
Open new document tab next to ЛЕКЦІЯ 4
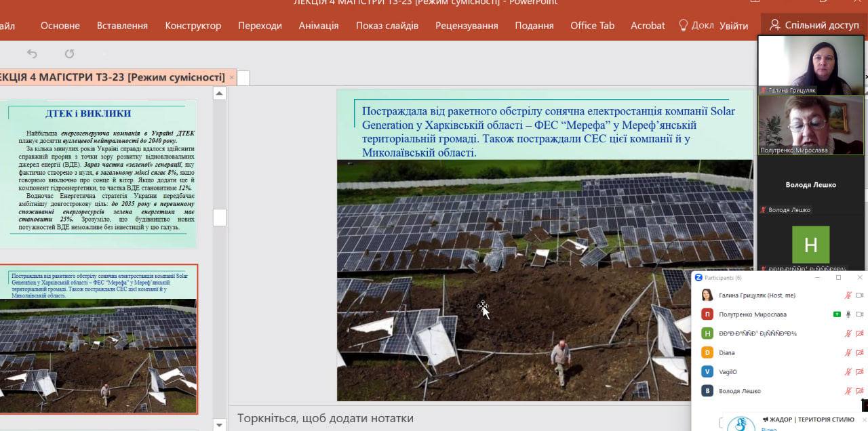pyautogui.click(x=243, y=78)
